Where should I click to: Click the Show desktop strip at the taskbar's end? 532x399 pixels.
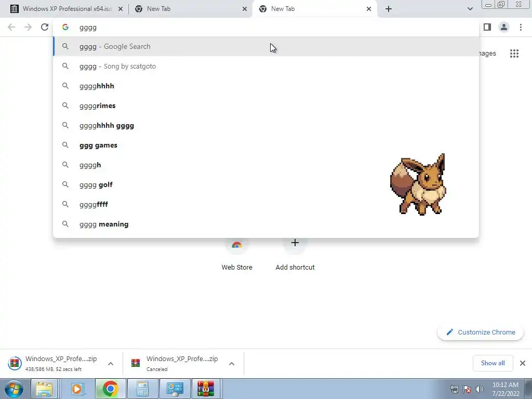coord(528,389)
